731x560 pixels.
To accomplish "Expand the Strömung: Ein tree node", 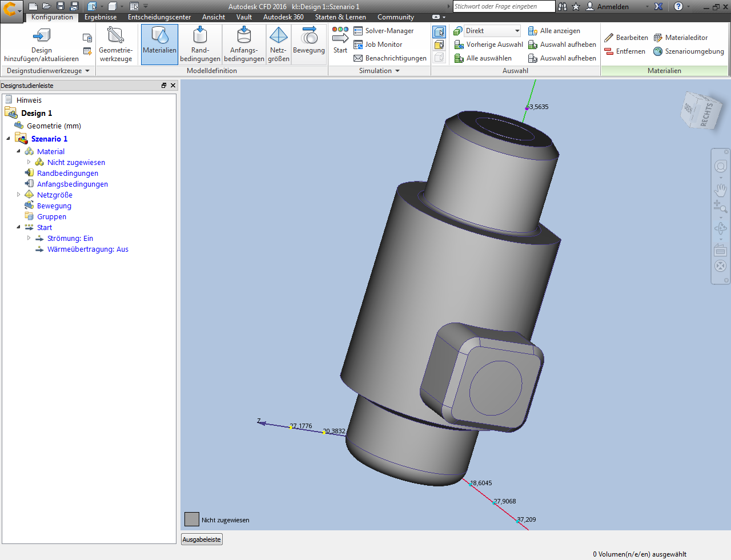I will pos(29,238).
